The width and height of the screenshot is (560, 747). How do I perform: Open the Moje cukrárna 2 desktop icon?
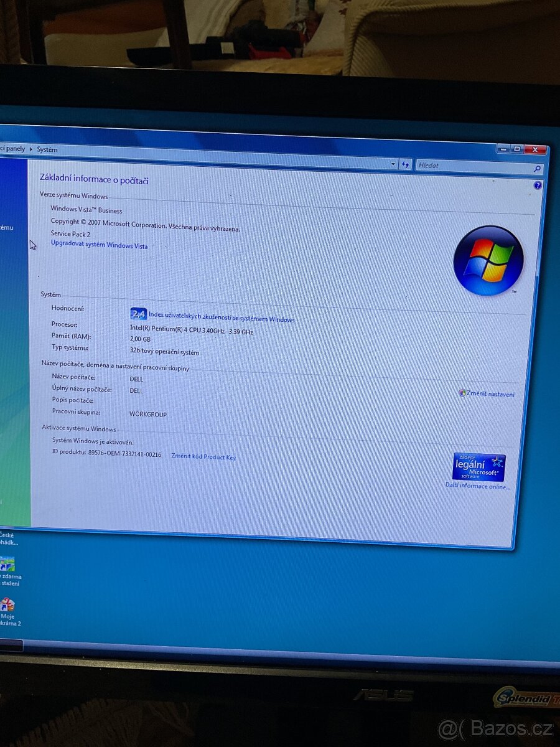point(9,605)
